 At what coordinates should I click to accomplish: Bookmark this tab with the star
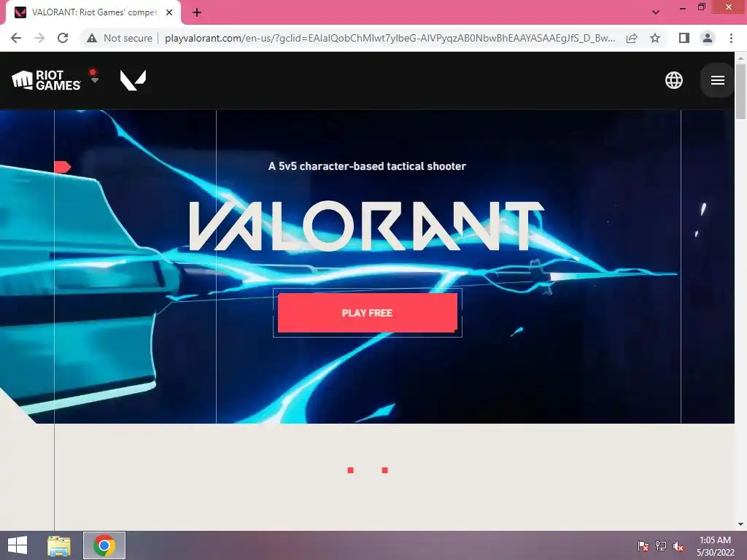click(655, 38)
